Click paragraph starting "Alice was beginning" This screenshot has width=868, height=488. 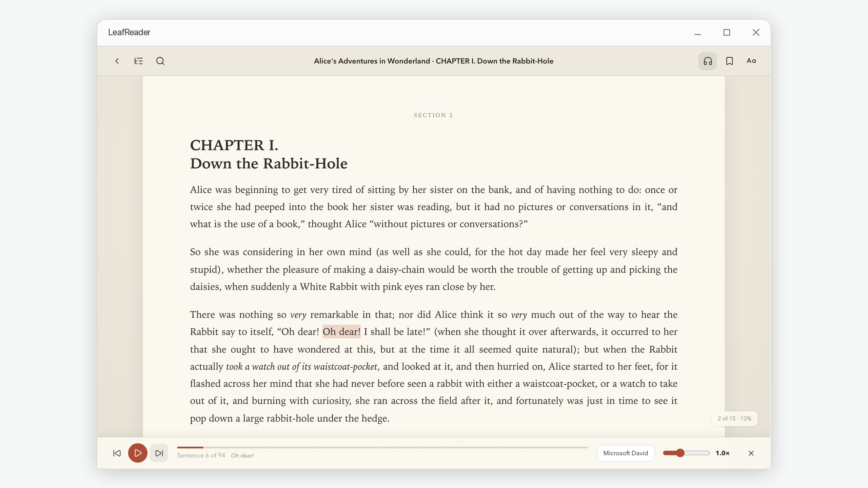point(434,207)
